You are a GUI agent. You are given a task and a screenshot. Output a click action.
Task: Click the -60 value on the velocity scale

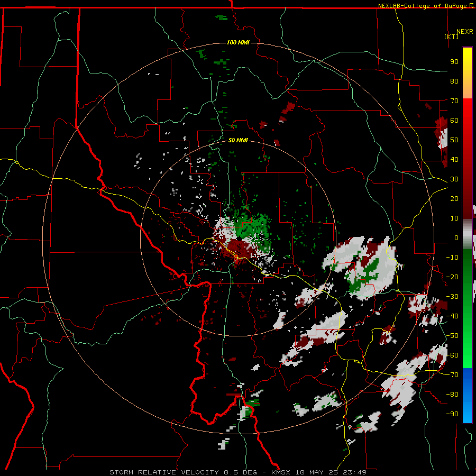(x=452, y=355)
